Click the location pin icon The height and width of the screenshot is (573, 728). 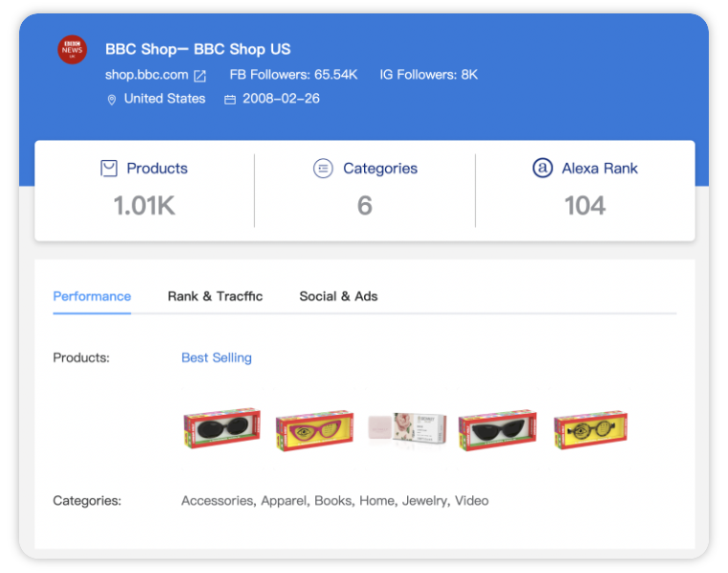click(x=111, y=100)
